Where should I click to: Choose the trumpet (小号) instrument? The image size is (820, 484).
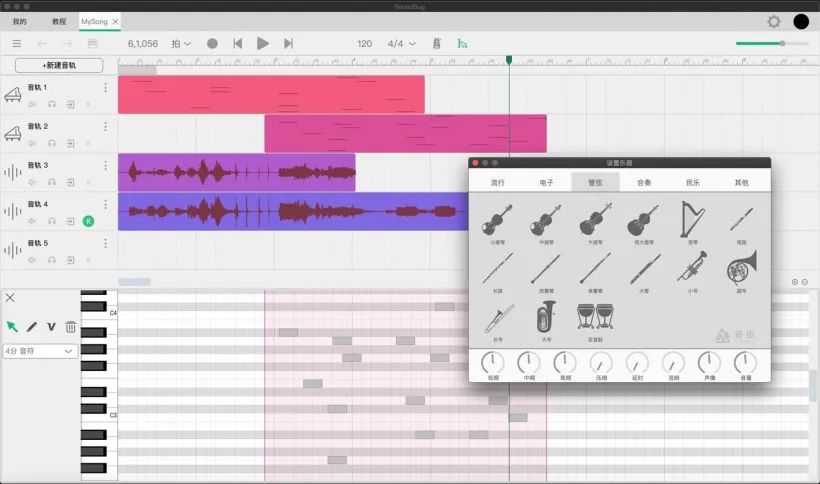(x=692, y=266)
